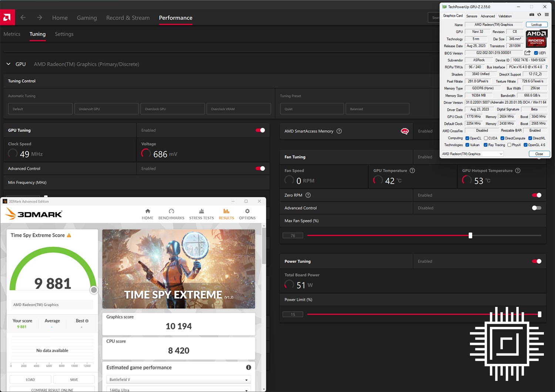Toggle the Ray Tracing checkbox
This screenshot has height=392, width=555.
click(485, 145)
